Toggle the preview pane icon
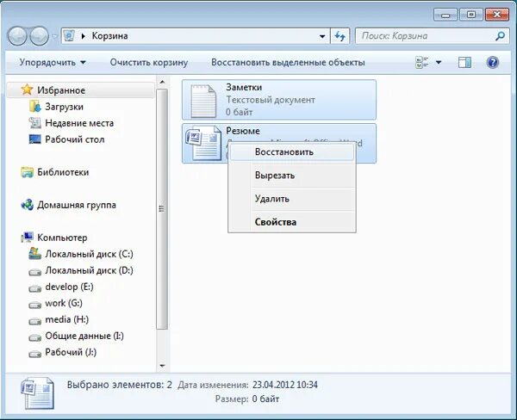 (464, 62)
